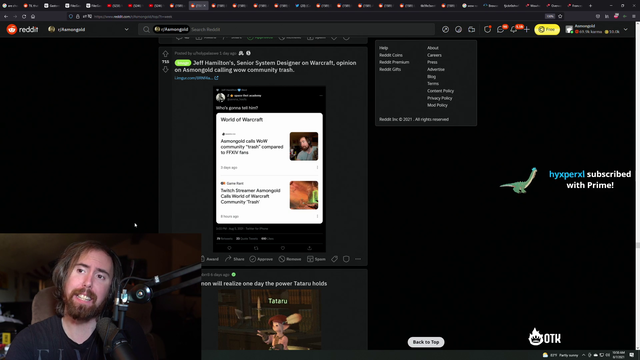This screenshot has height=360, width=640.
Task: Open a new browser tab with plus
Action: coord(590,6)
